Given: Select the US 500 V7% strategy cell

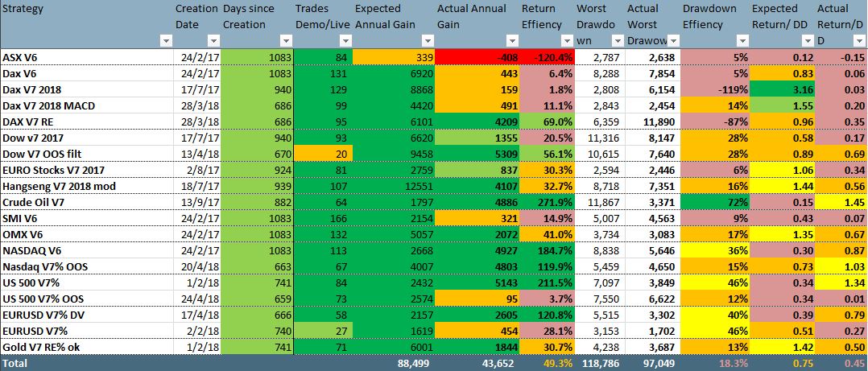Looking at the screenshot, I should click(86, 282).
